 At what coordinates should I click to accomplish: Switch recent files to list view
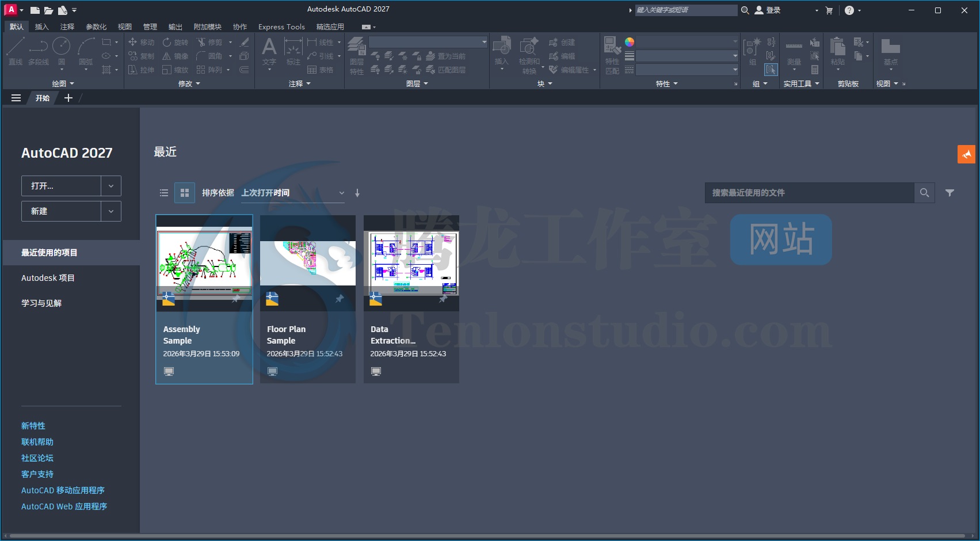pos(164,193)
